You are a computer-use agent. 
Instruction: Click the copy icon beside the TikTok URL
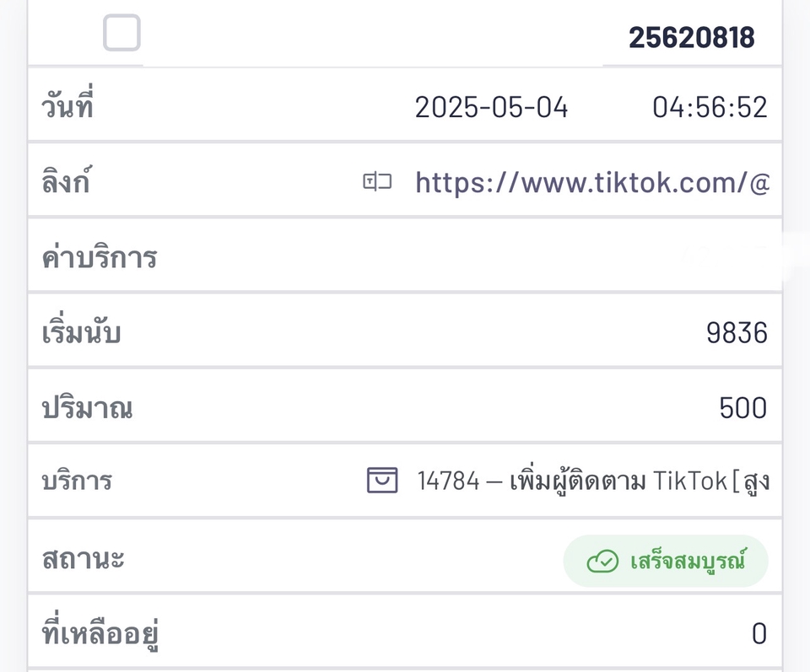point(379,181)
